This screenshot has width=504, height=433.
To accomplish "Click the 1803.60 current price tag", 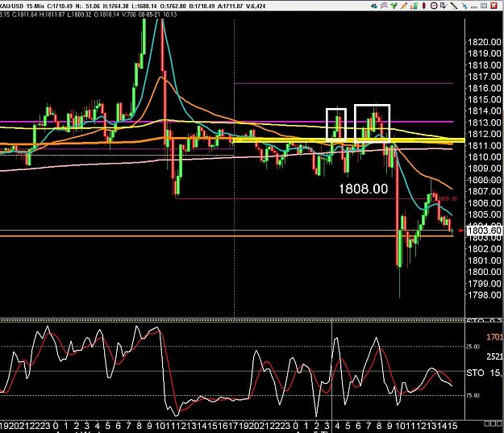I will (x=484, y=231).
